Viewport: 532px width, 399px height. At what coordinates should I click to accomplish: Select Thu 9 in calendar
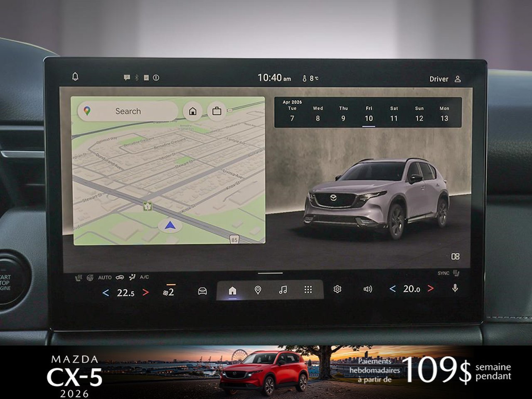343,114
